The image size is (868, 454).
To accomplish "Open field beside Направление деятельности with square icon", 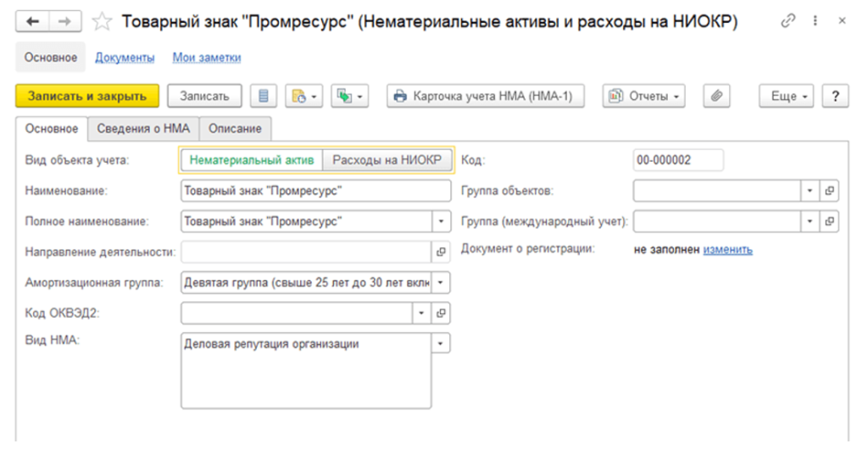I will coord(441,252).
